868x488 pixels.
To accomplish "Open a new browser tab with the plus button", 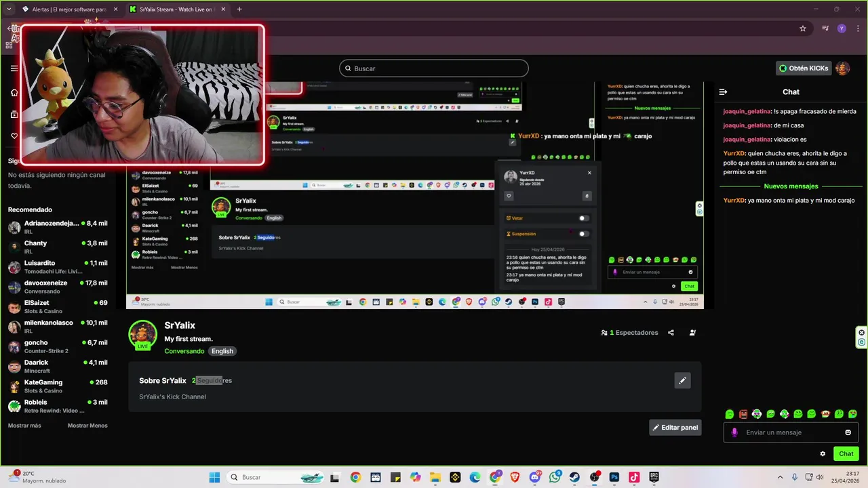I will 239,9.
